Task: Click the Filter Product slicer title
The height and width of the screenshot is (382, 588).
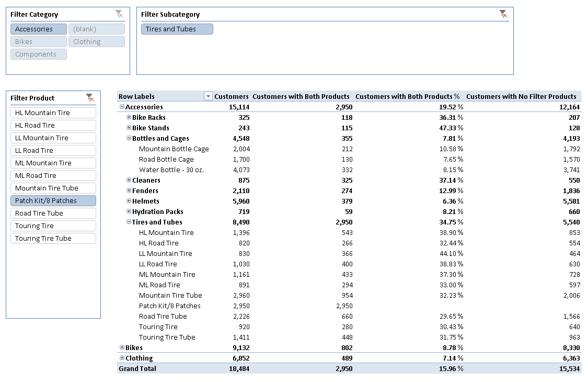Action: (32, 98)
